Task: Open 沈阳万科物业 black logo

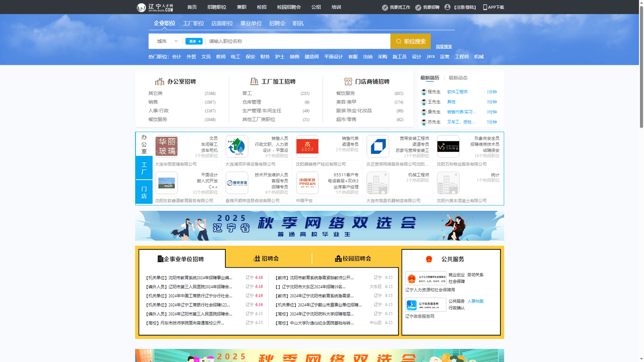Action: pos(448,147)
